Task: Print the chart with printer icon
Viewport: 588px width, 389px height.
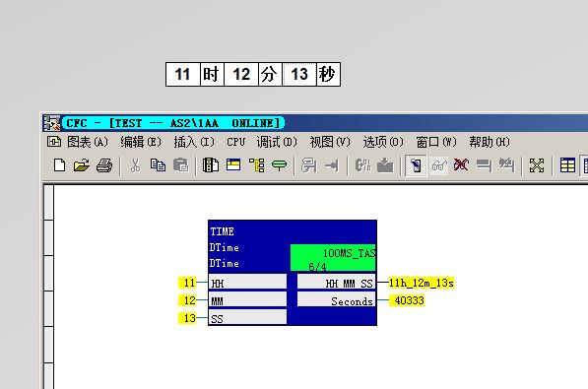Action: [x=103, y=165]
